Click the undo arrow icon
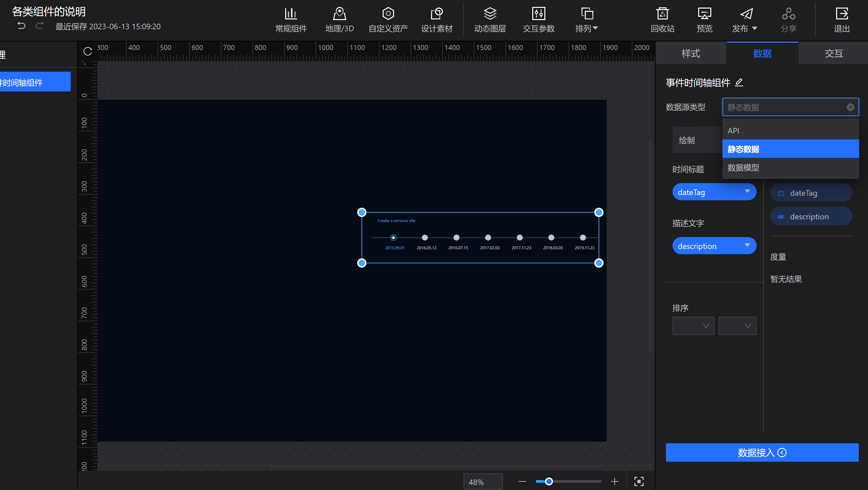The width and height of the screenshot is (868, 490). [x=21, y=26]
